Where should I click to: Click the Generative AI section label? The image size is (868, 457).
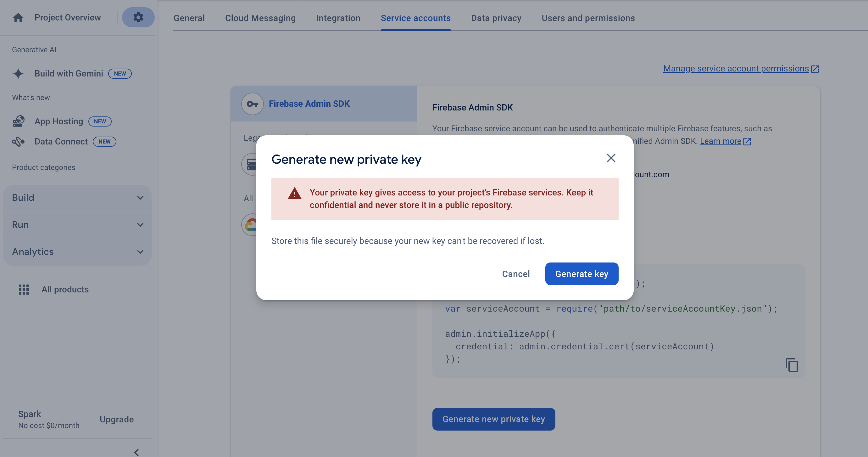(x=34, y=50)
